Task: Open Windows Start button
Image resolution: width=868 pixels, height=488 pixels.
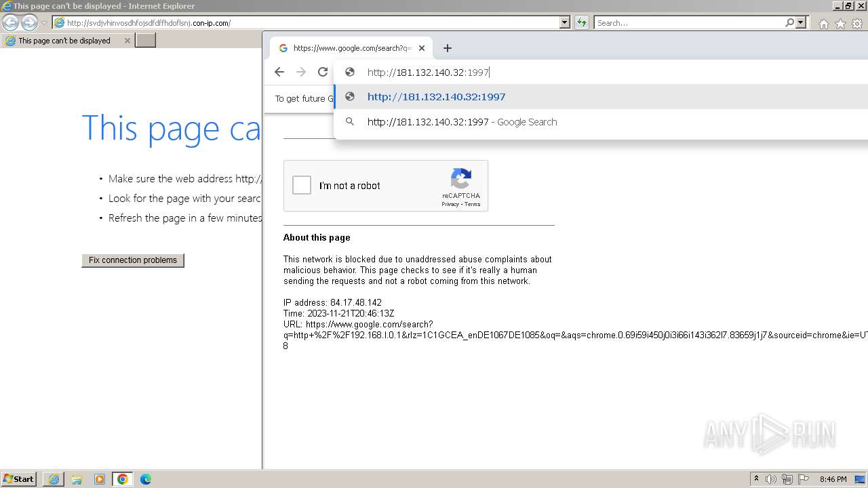Action: click(19, 479)
